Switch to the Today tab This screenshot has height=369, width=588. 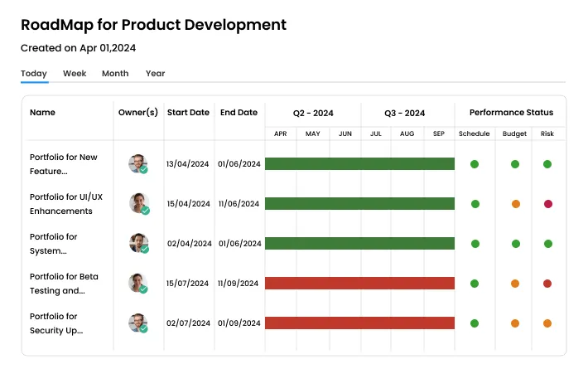34,74
